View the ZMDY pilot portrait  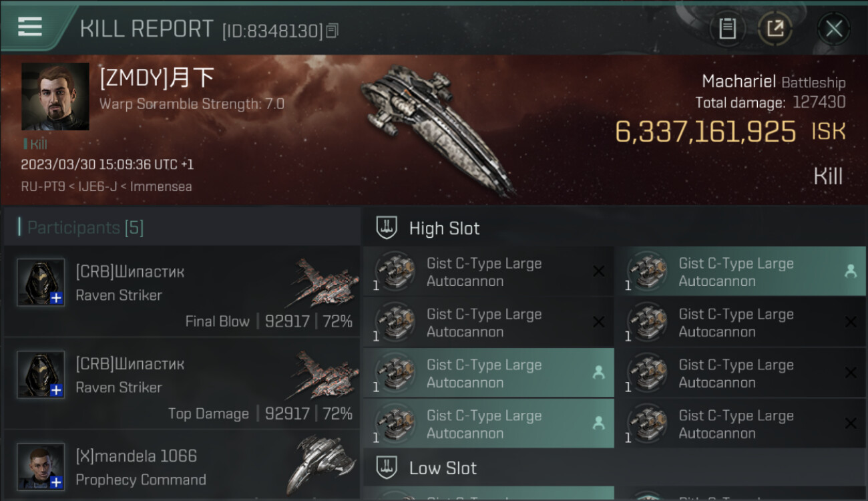pyautogui.click(x=55, y=96)
